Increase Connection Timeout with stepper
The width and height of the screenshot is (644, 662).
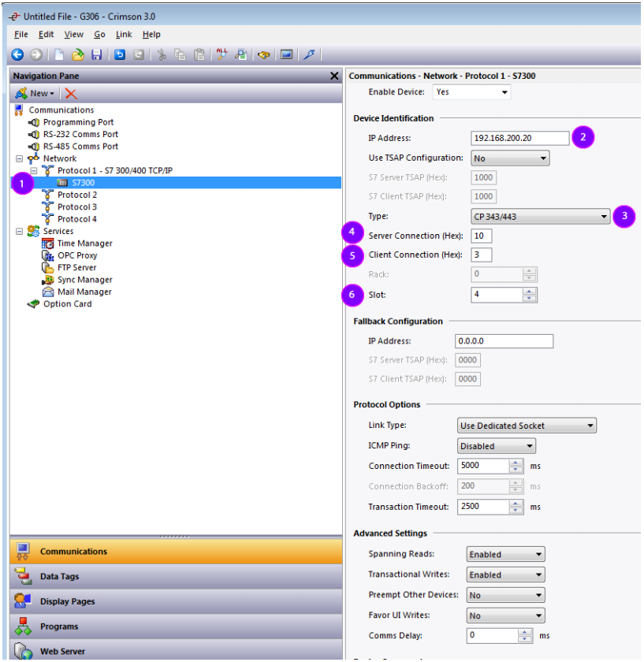click(516, 463)
